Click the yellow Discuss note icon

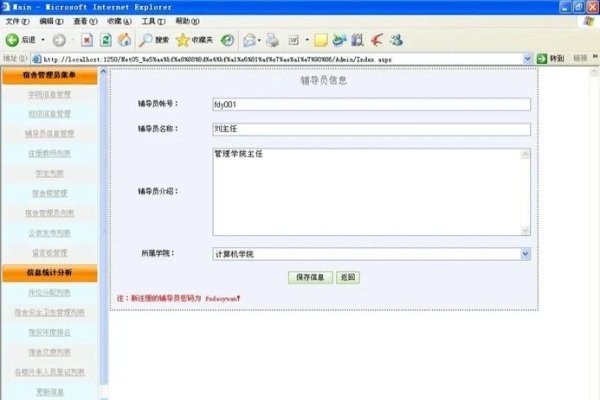tap(321, 40)
